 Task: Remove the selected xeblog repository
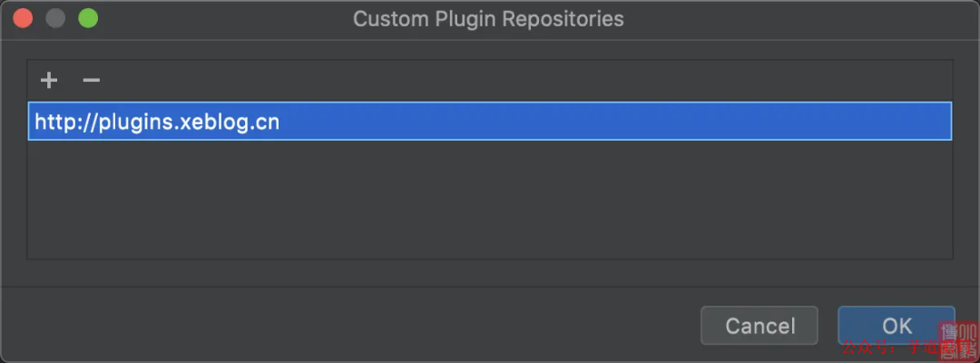click(x=91, y=81)
